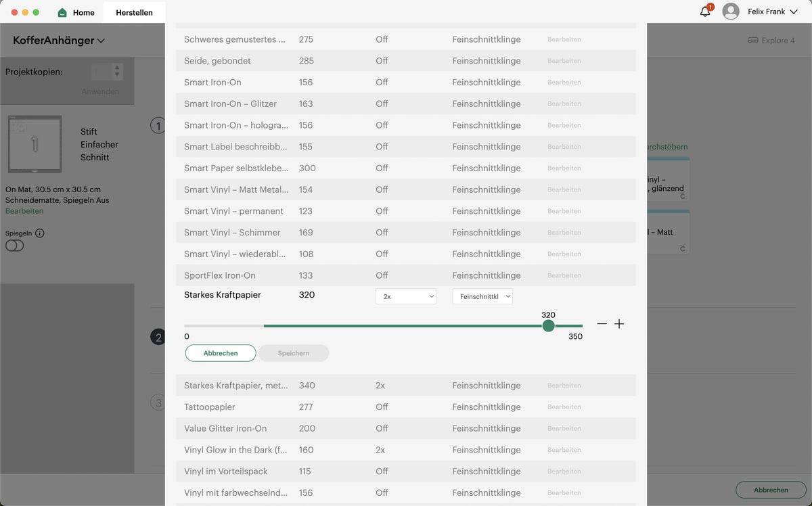Switch to the Home tab

click(x=83, y=12)
